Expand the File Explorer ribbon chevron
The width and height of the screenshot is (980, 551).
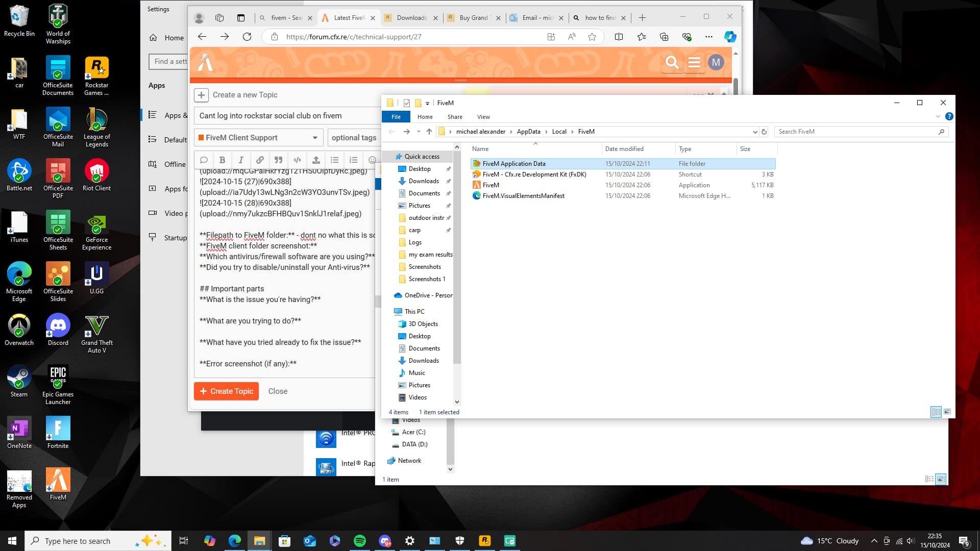938,116
